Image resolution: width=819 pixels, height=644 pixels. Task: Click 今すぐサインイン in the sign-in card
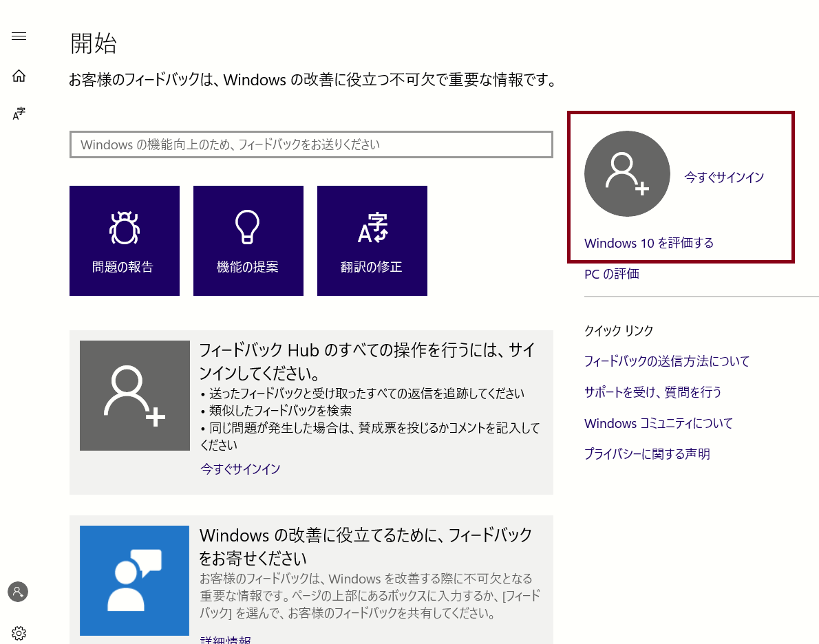click(x=240, y=469)
